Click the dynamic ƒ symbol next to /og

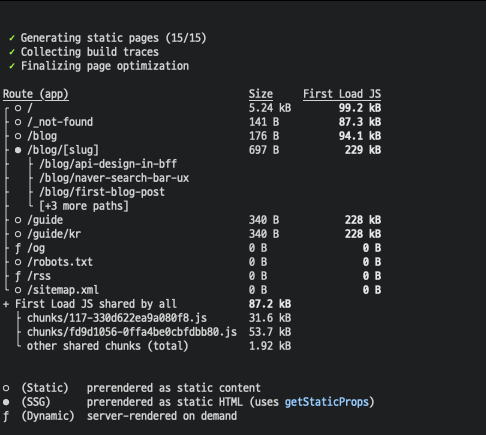coord(18,248)
